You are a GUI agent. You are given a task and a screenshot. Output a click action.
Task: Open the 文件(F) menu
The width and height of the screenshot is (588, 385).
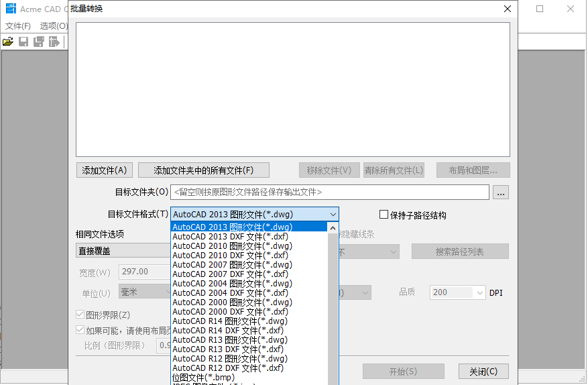pos(18,26)
